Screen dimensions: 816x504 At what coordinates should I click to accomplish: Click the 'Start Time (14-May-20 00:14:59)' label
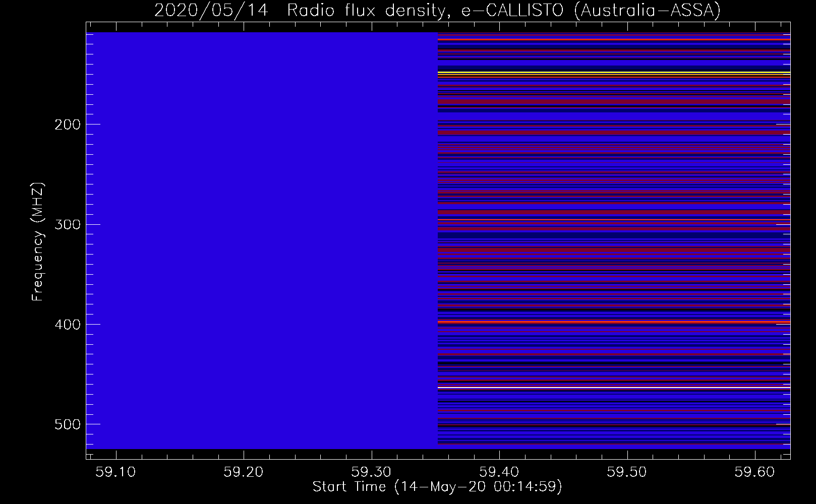pos(437,487)
